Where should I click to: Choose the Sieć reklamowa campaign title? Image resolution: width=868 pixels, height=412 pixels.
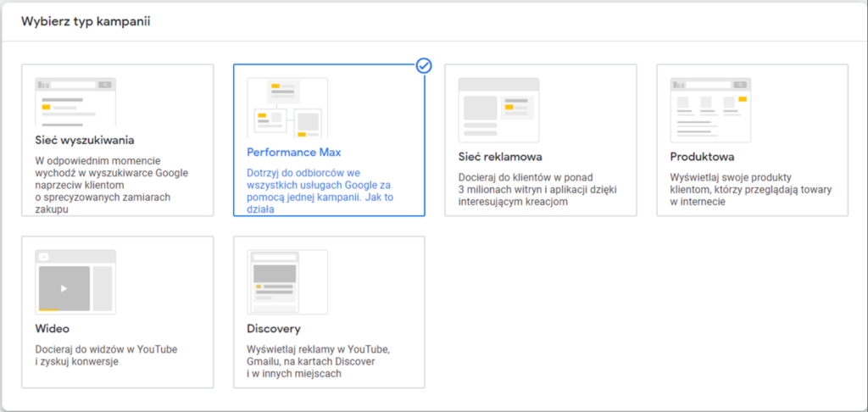[x=499, y=157]
